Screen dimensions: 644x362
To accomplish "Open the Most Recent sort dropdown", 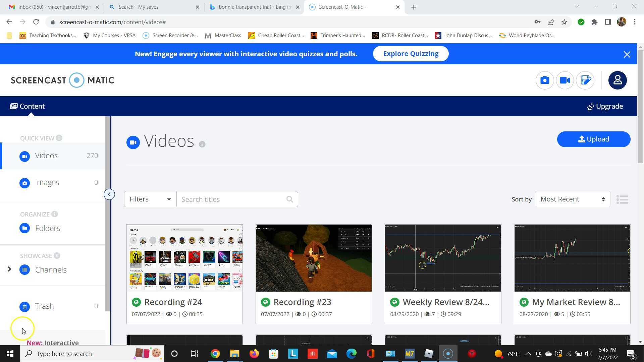I will (x=572, y=199).
